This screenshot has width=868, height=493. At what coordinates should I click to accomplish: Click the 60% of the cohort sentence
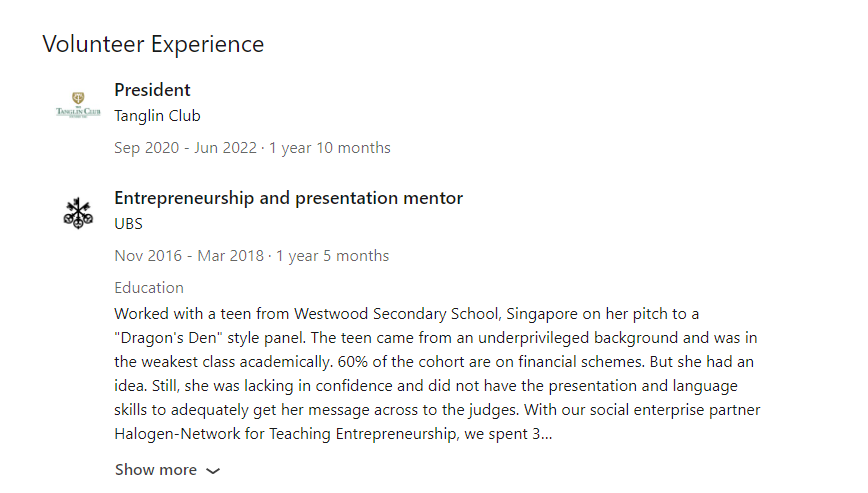[492, 361]
